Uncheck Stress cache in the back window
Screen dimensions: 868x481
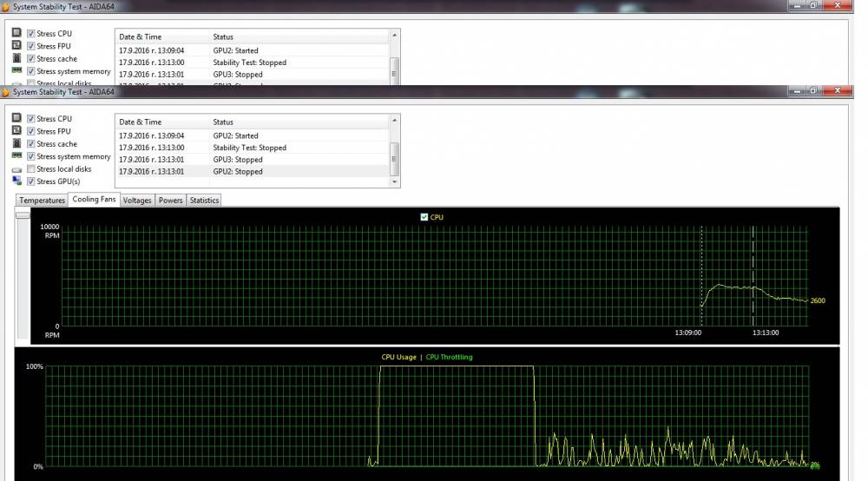tap(31, 59)
